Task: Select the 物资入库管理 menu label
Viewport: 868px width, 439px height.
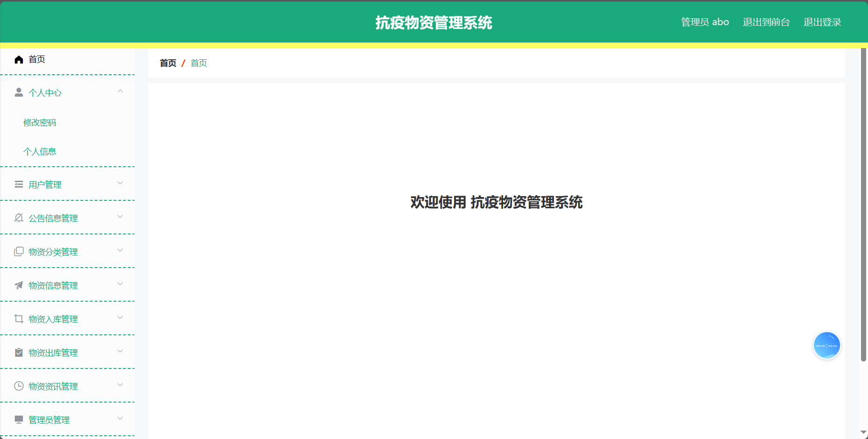Action: pyautogui.click(x=53, y=319)
